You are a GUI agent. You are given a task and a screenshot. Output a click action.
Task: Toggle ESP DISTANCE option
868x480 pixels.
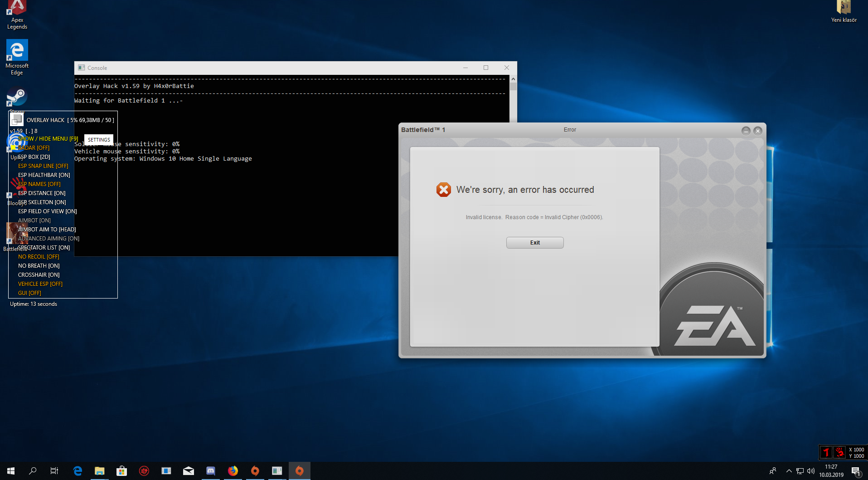[42, 193]
